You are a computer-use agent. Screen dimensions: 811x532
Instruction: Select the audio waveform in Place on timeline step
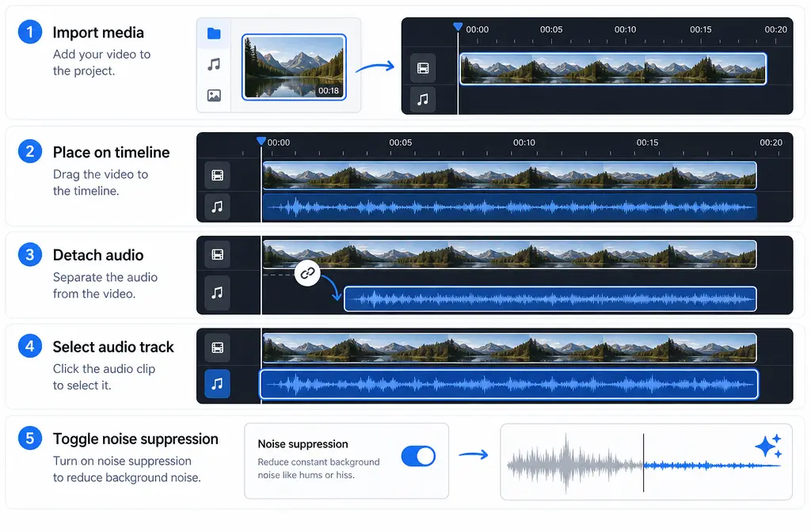(509, 207)
